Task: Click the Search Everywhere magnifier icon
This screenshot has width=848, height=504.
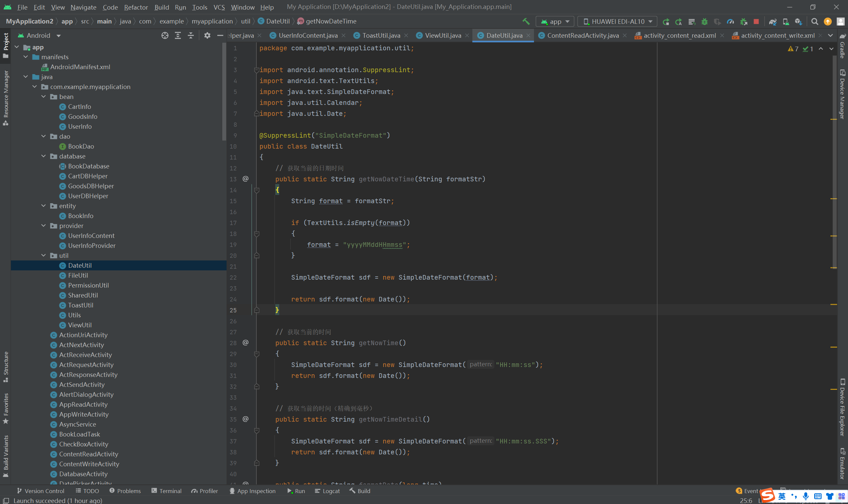Action: click(x=814, y=22)
